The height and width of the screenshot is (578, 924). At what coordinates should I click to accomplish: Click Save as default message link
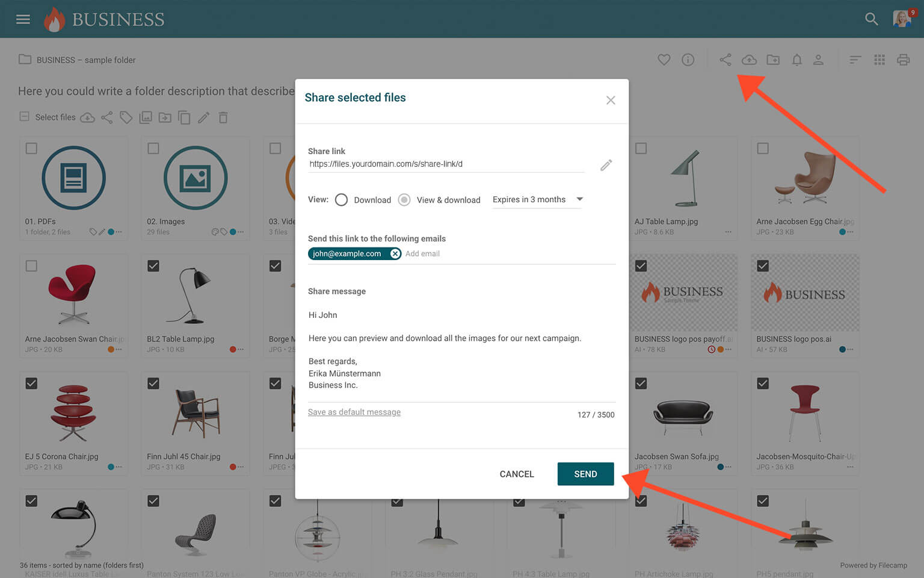pos(354,412)
